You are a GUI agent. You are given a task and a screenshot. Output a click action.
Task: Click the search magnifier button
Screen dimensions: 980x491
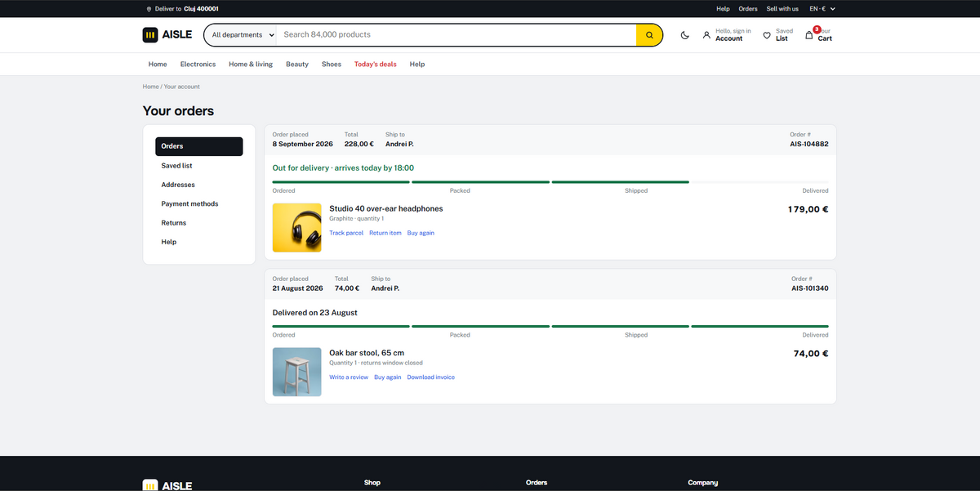point(649,35)
